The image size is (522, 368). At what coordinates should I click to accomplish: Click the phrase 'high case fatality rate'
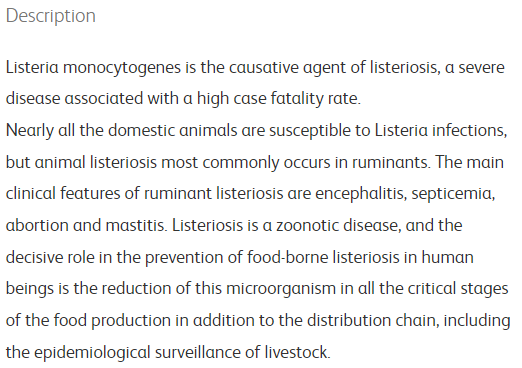(x=279, y=99)
